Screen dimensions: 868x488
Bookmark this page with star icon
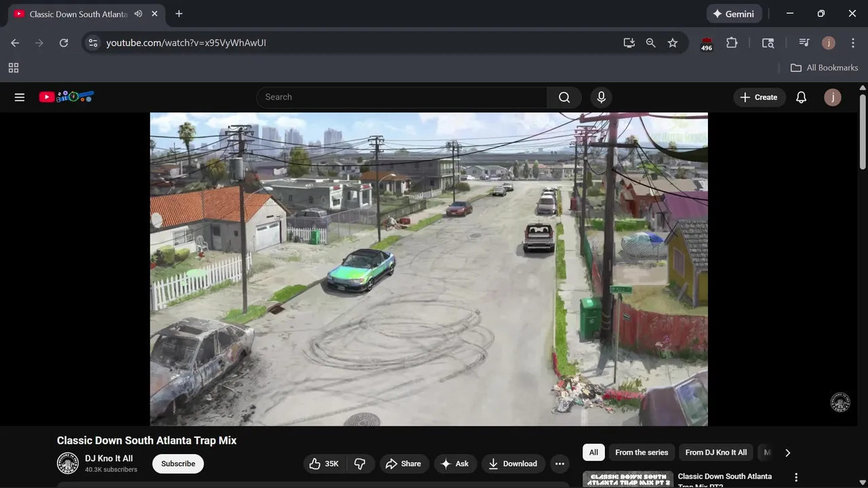pyautogui.click(x=673, y=43)
